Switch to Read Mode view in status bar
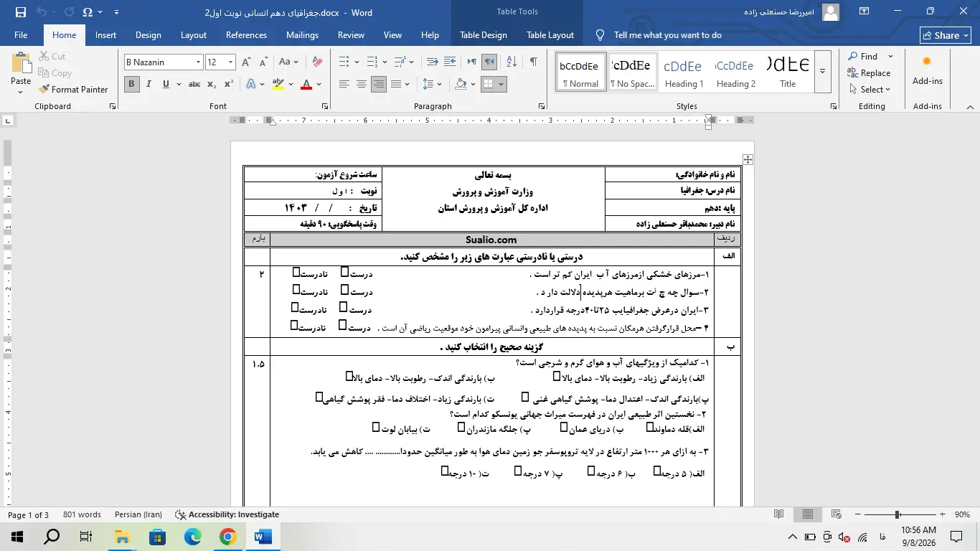This screenshot has width=980, height=551. pos(779,514)
